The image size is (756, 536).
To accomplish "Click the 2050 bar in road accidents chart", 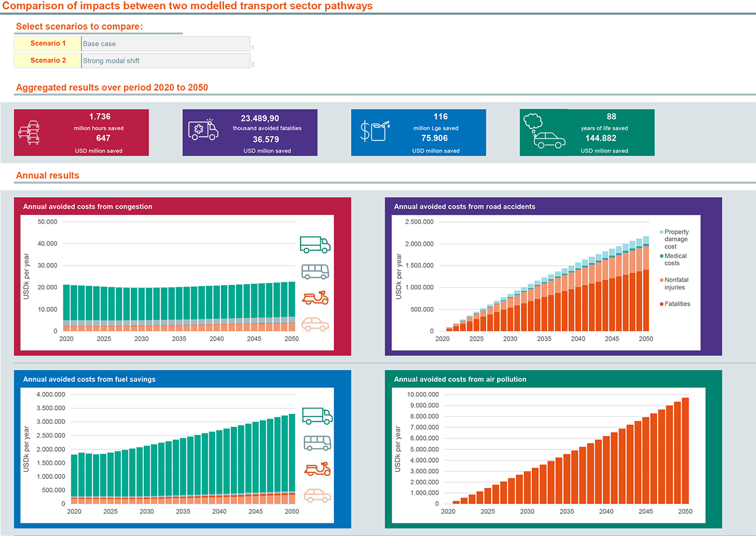I will (x=646, y=284).
